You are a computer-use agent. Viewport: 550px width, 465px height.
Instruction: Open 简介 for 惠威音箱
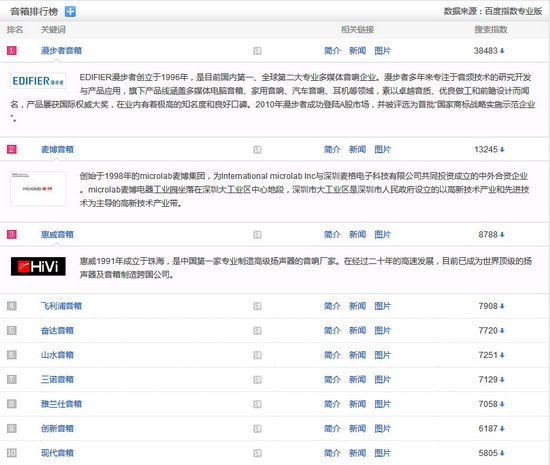click(332, 235)
